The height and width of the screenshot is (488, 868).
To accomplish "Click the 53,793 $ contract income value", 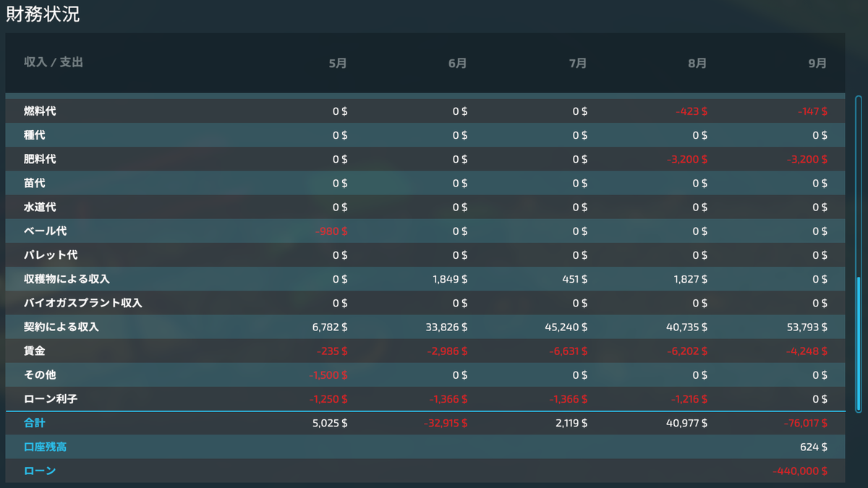I will pos(807,327).
